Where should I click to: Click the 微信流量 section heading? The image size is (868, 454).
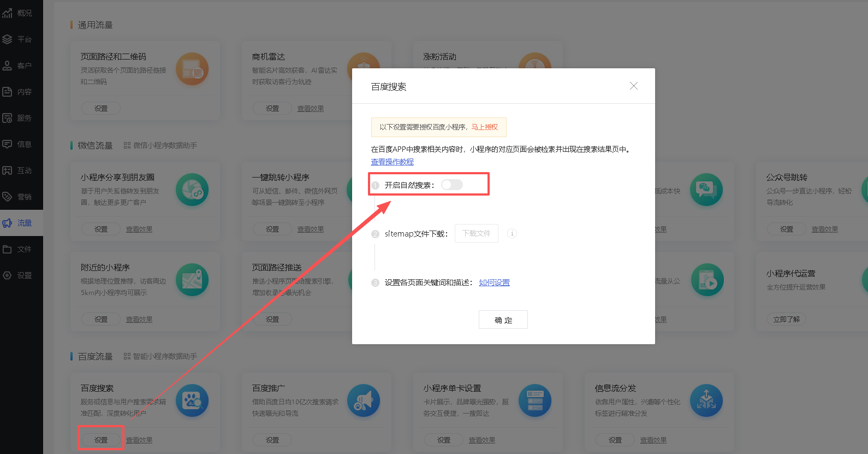pyautogui.click(x=95, y=145)
